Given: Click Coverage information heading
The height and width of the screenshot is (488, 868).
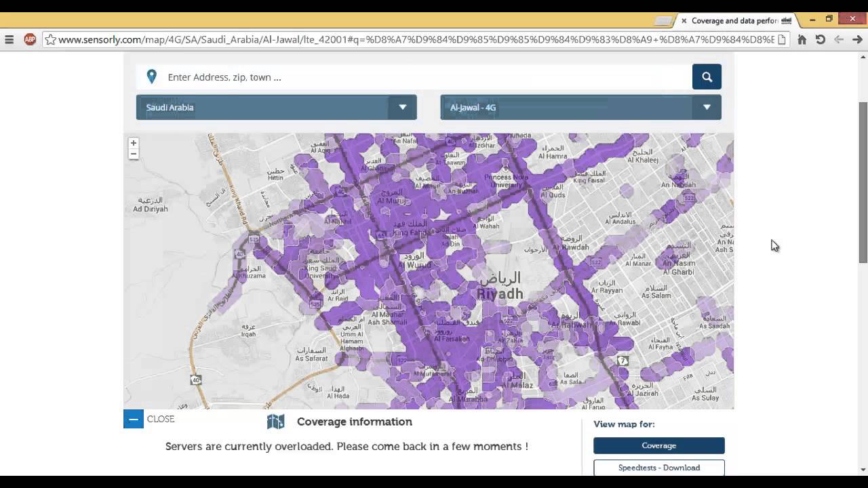Looking at the screenshot, I should coord(354,422).
